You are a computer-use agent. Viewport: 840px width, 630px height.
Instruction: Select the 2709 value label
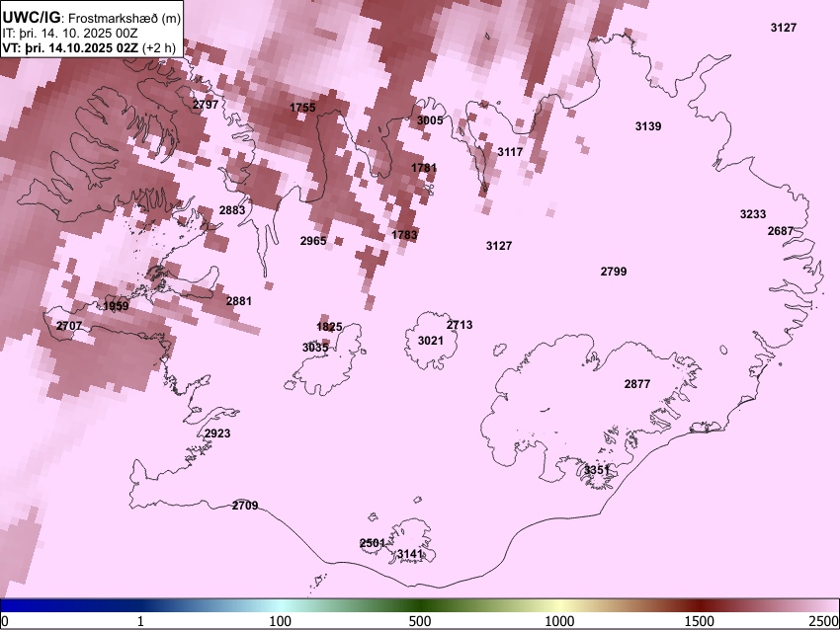[245, 506]
